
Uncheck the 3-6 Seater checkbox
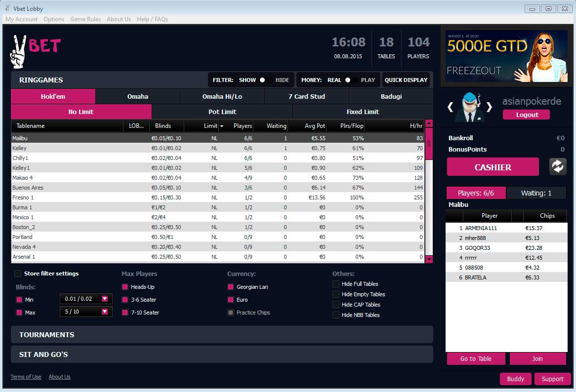(x=125, y=300)
